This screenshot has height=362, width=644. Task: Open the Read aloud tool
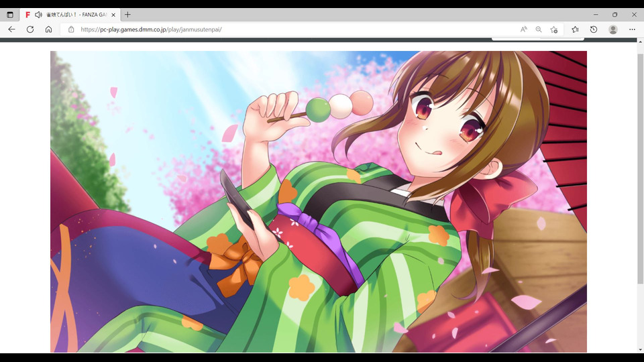[524, 29]
